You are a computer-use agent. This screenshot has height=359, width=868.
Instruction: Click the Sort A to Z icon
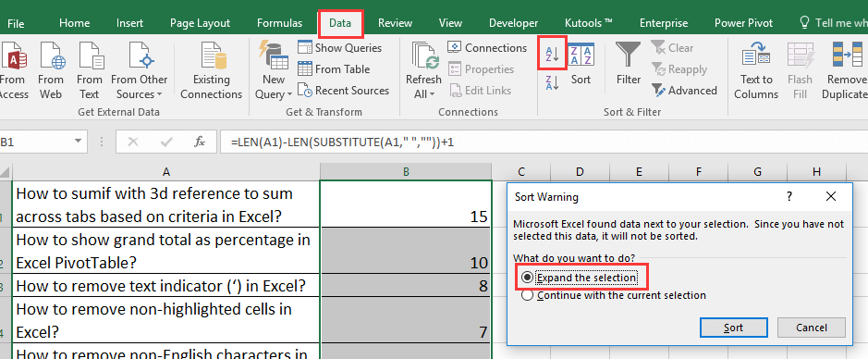pyautogui.click(x=553, y=54)
